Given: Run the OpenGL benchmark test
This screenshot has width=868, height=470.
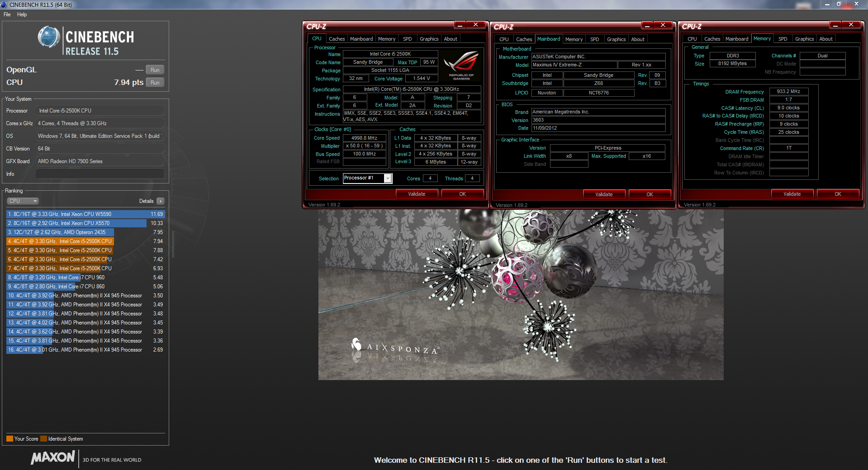Looking at the screenshot, I should 155,70.
